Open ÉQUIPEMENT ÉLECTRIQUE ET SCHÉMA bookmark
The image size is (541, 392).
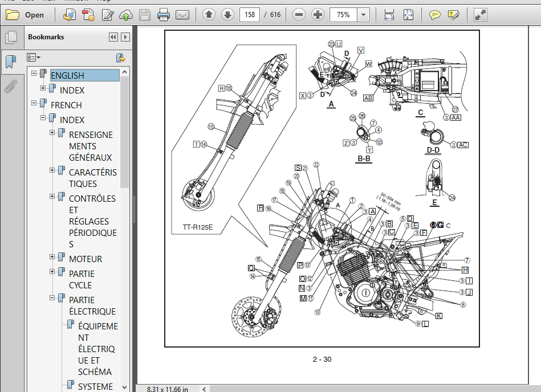(x=98, y=349)
